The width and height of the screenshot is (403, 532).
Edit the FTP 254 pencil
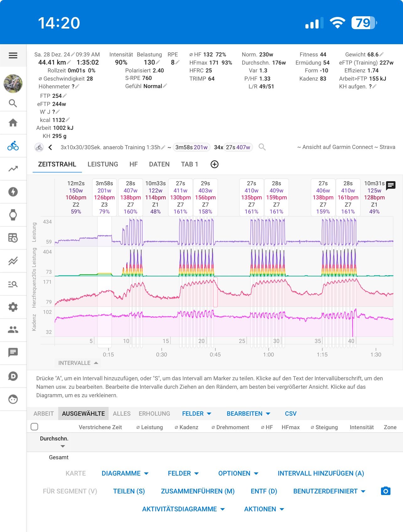65,96
